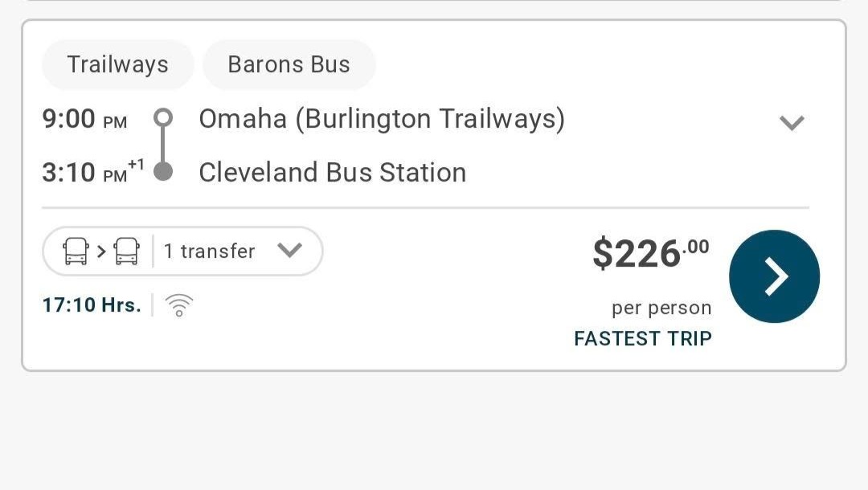Tap the Trailways carrier chip

(x=118, y=65)
